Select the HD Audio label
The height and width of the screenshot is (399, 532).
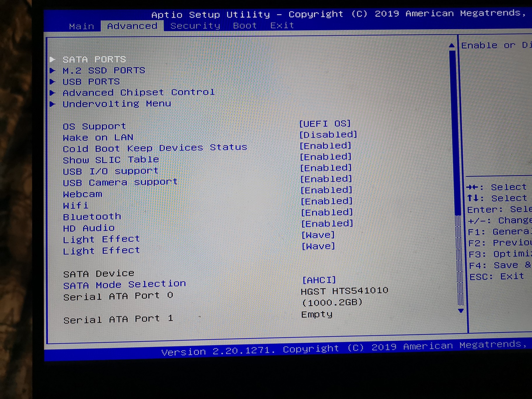pos(89,228)
